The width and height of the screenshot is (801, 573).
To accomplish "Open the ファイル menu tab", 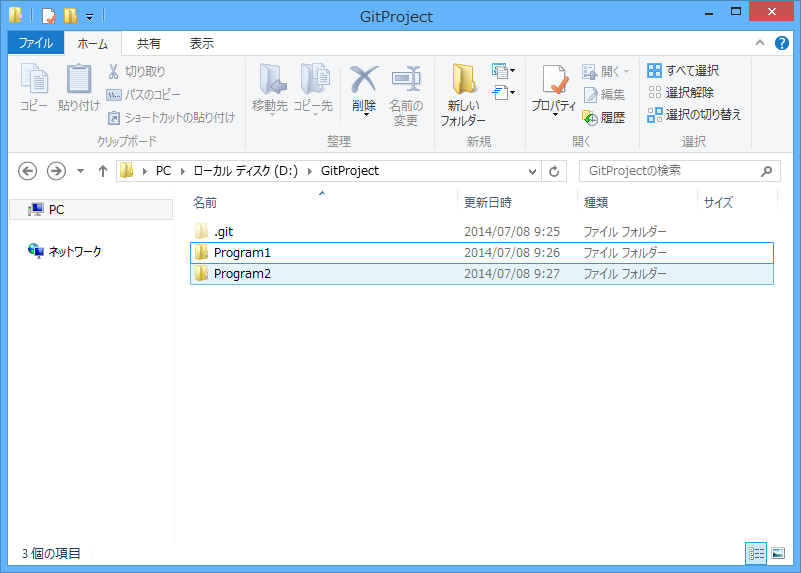I will [36, 43].
